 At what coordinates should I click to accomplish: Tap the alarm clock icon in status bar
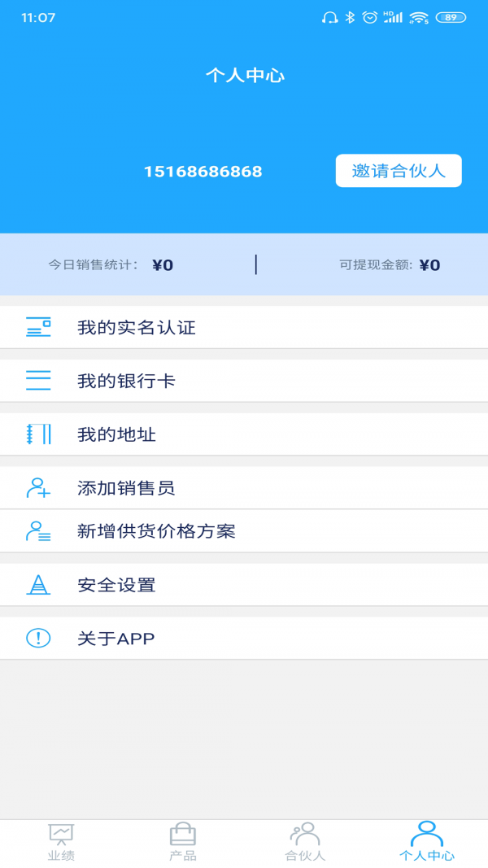point(369,18)
